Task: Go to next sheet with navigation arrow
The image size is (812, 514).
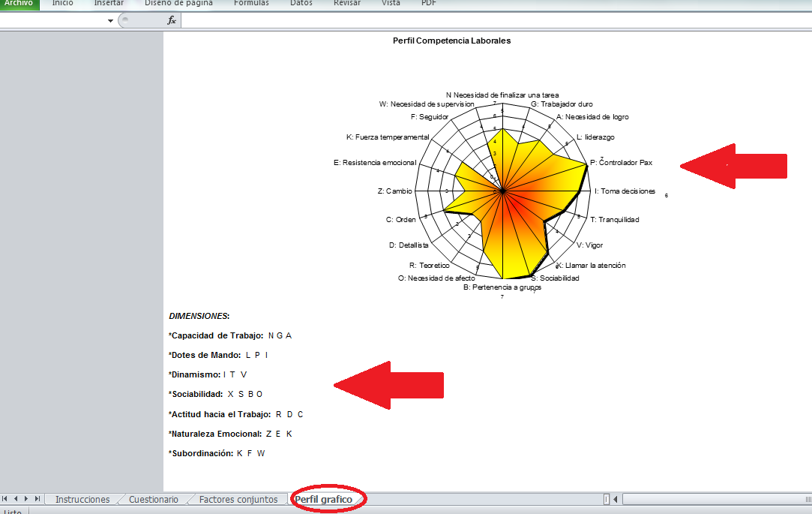Action: [27, 499]
